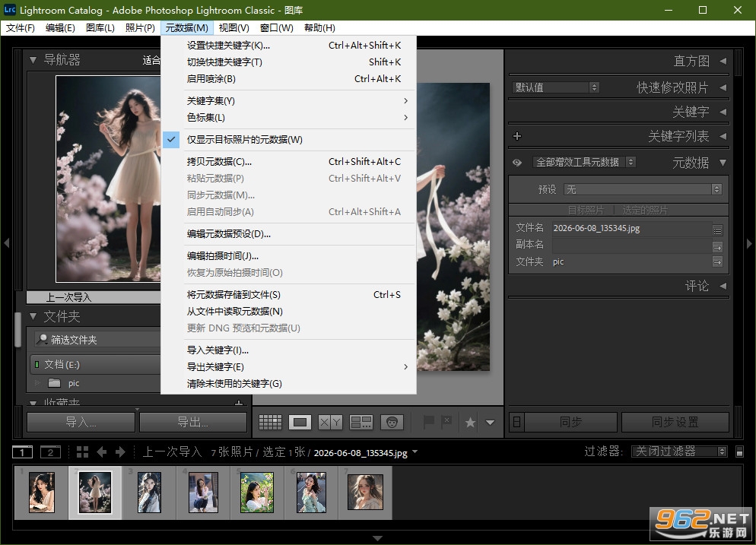Image resolution: width=756 pixels, height=545 pixels.
Task: Open 预设 无 dropdown
Action: tap(642, 189)
